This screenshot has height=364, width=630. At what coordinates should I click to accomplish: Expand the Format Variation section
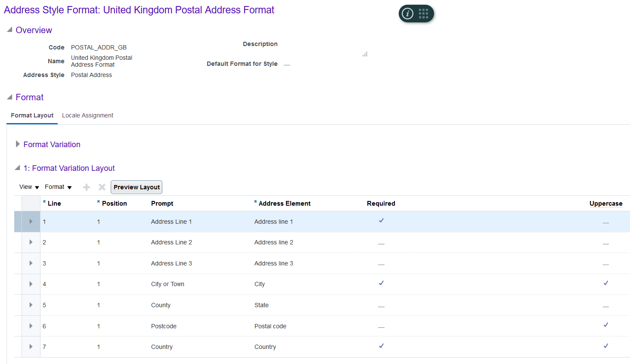click(x=18, y=144)
